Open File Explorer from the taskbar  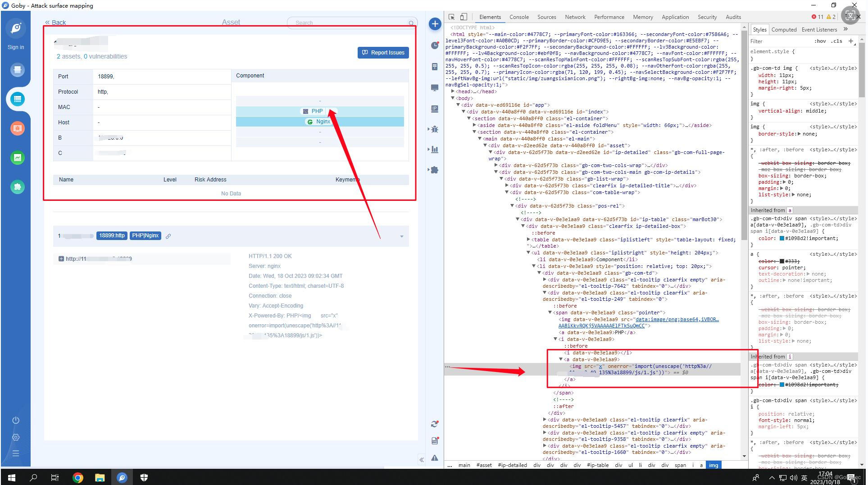100,477
